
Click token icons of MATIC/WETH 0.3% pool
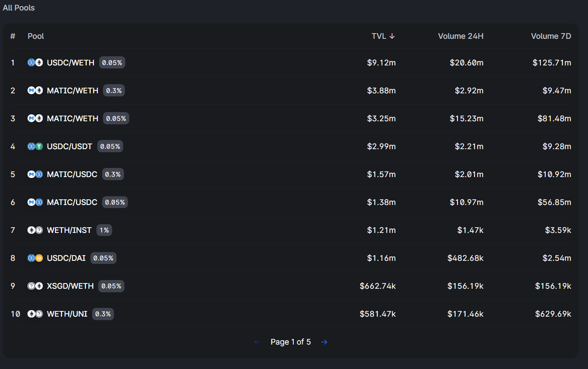(35, 90)
